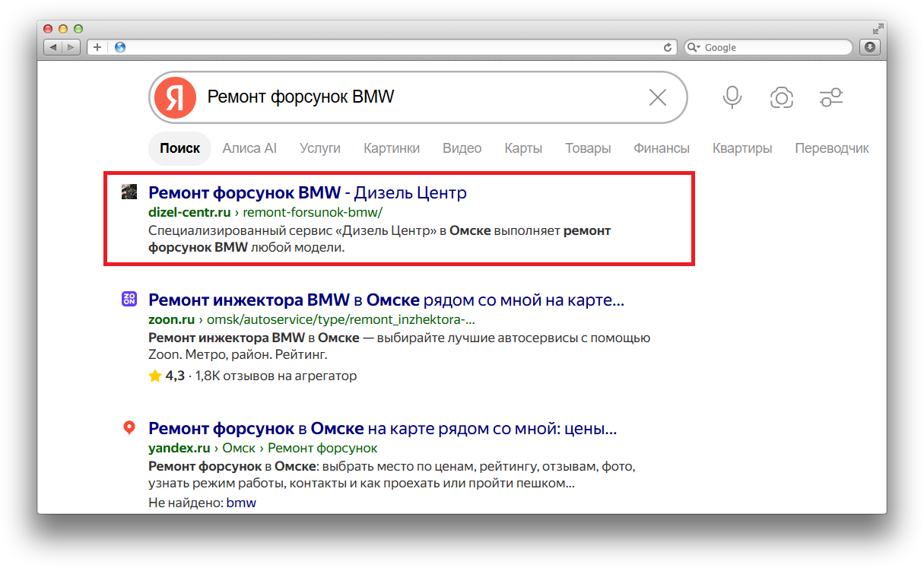Open the Ремонт инжектора BMW в Омске link
Viewport: 924px width, 568px height.
[386, 300]
